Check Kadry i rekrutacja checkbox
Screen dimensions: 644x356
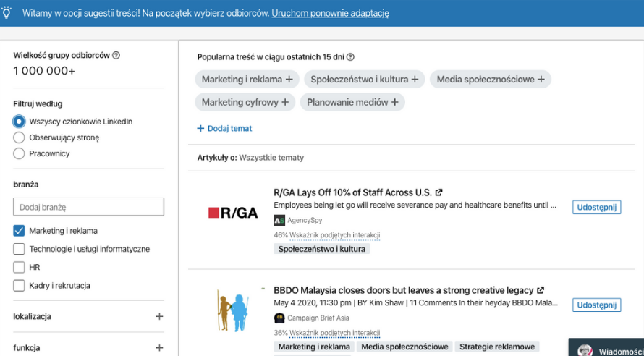(19, 285)
